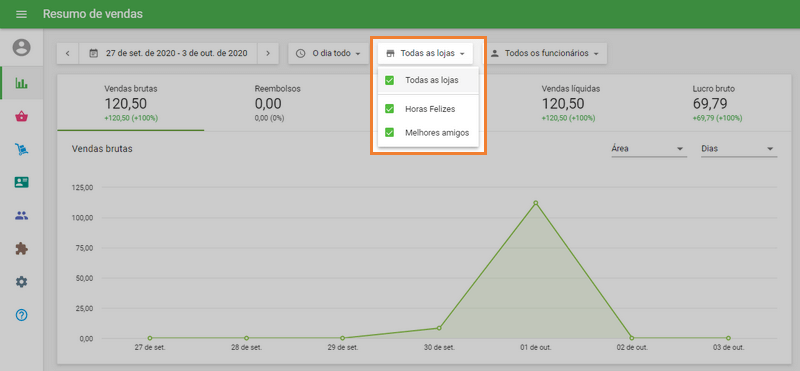The image size is (800, 371).
Task: Select the Lucro bruto summary tab
Action: 717,104
